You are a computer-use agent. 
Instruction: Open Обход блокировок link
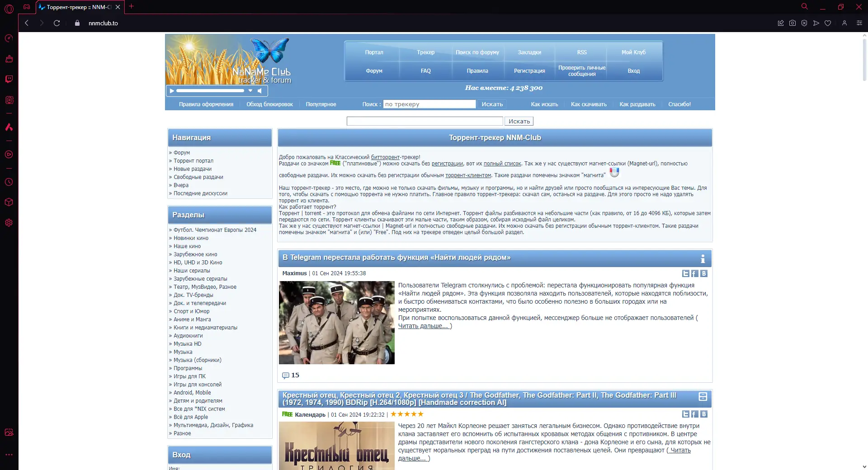270,104
